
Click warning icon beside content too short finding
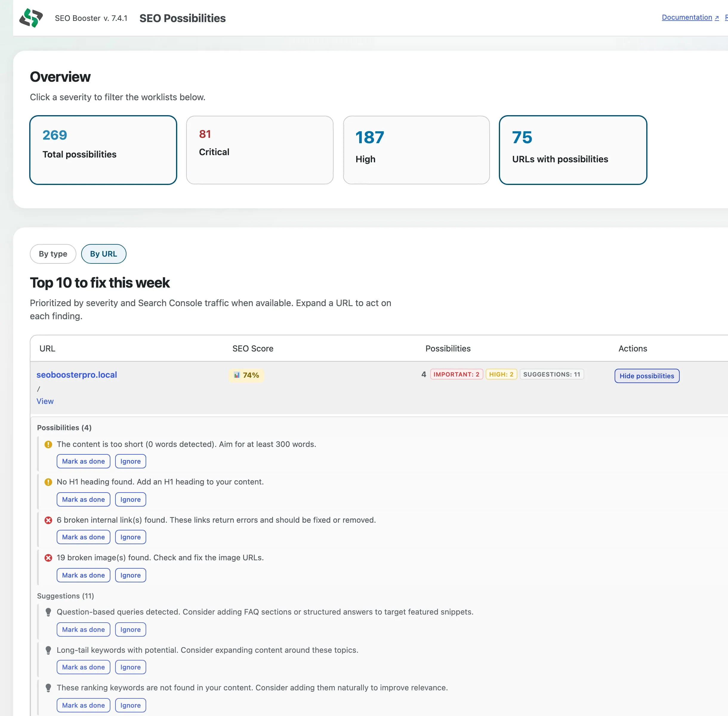pyautogui.click(x=48, y=445)
